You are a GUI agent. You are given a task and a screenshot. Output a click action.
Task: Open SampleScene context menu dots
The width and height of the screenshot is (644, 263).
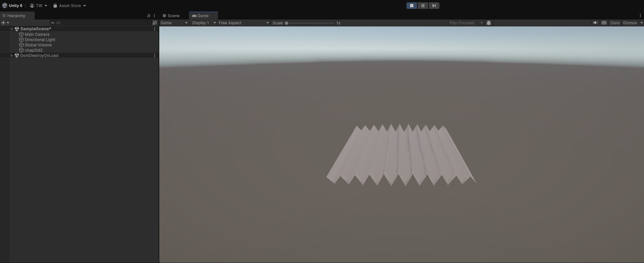click(x=154, y=29)
